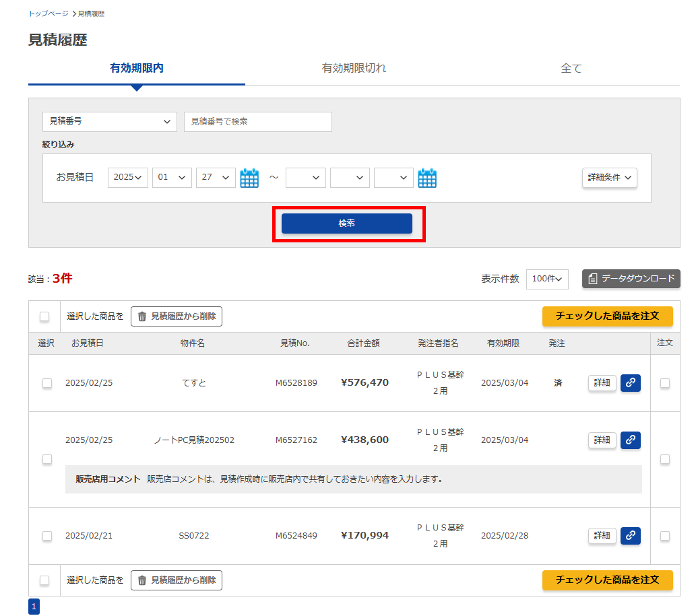
Task: Click top 見積履歴から削除 trash button
Action: (177, 316)
